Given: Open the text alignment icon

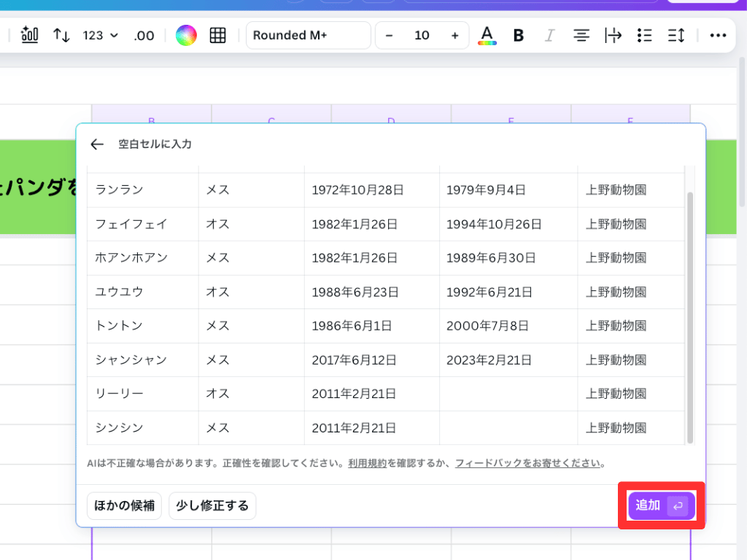Looking at the screenshot, I should [x=581, y=35].
